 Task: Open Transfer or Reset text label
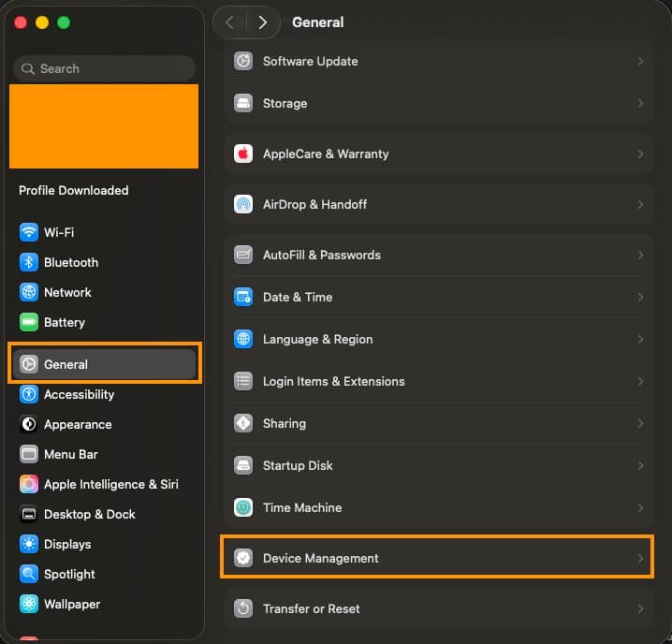(311, 608)
